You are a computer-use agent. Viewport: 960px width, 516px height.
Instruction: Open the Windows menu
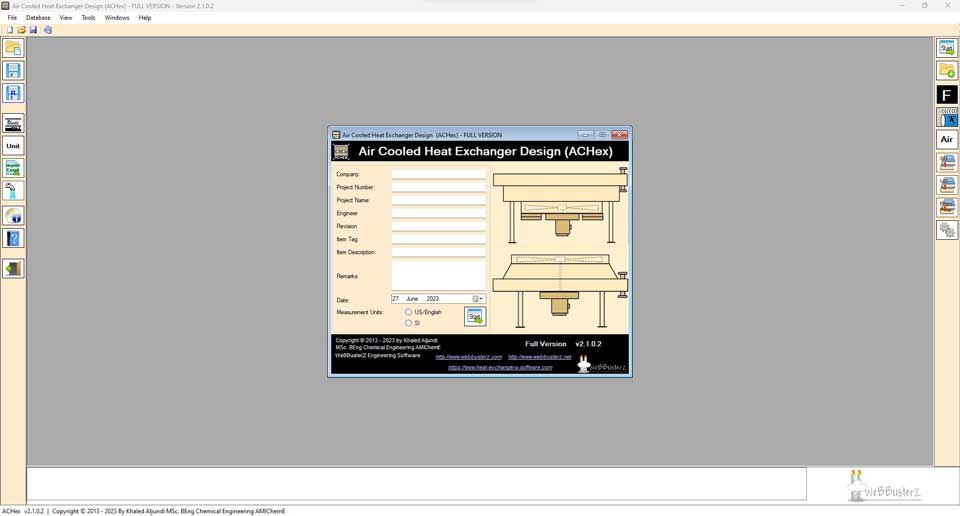tap(116, 18)
